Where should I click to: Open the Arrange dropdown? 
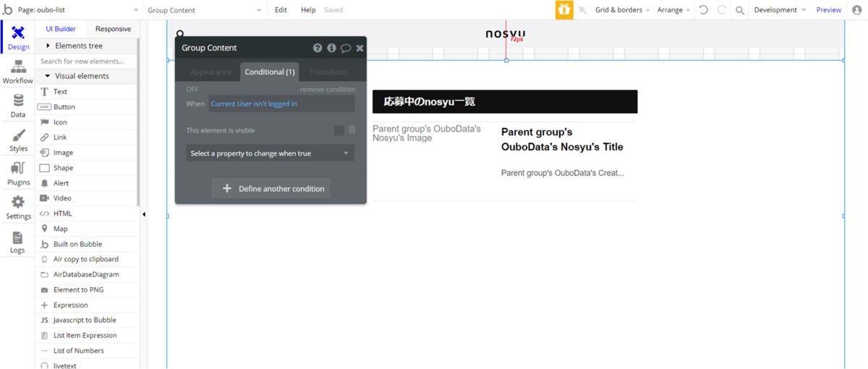pos(673,10)
